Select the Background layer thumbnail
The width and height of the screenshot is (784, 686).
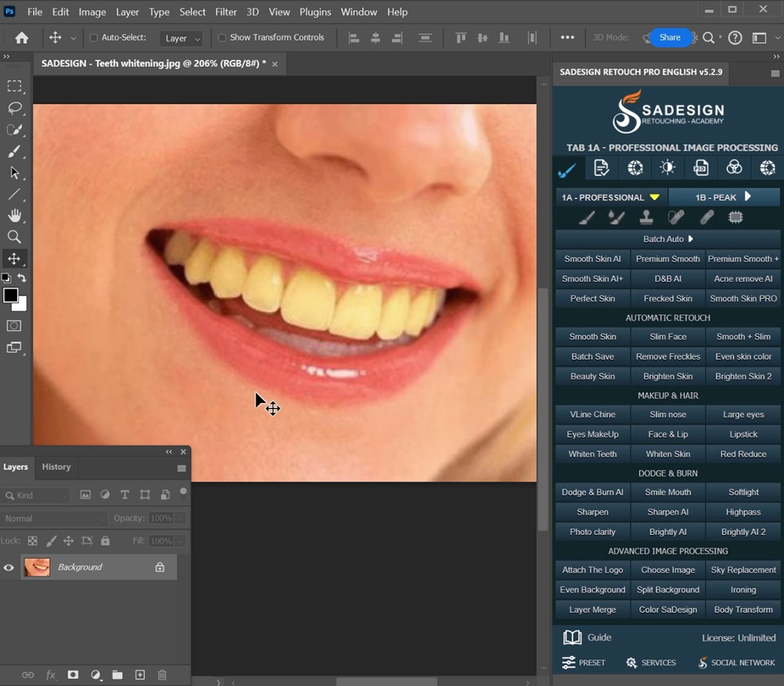point(37,567)
